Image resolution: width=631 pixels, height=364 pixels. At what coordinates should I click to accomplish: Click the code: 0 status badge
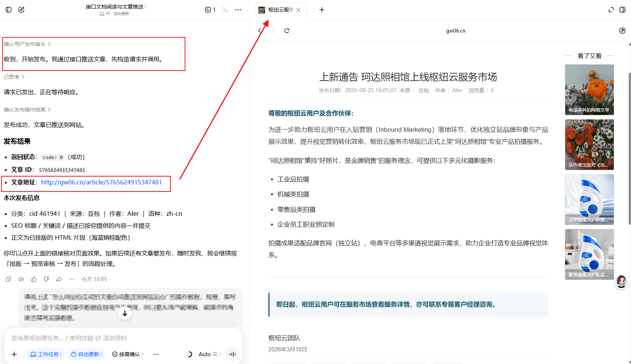coord(53,157)
